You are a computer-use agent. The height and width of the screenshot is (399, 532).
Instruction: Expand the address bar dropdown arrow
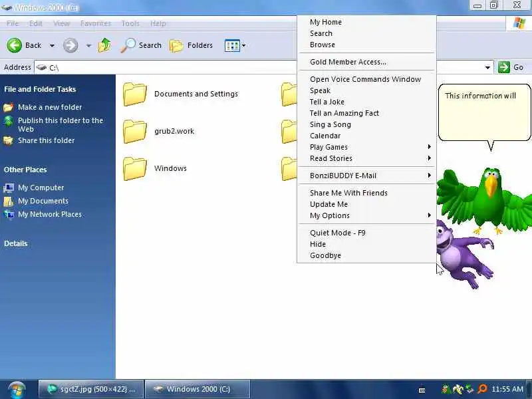(487, 68)
